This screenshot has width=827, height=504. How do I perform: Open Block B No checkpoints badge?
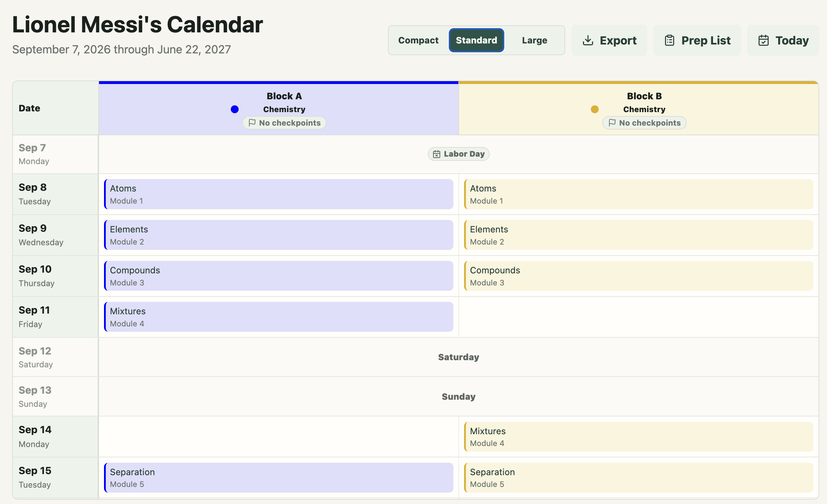pyautogui.click(x=644, y=123)
